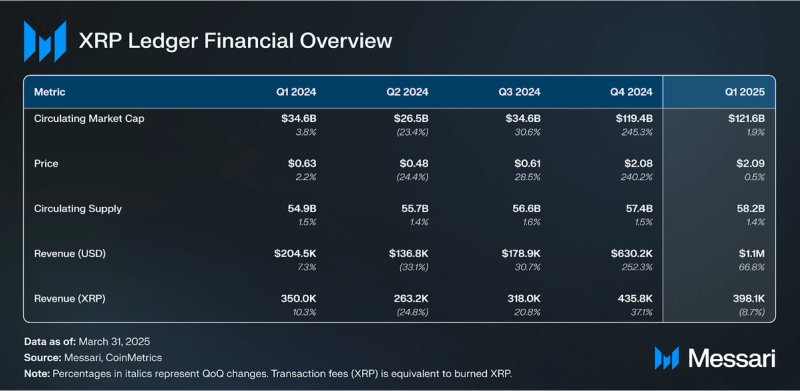The height and width of the screenshot is (391, 800).
Task: Select the Metric column header
Action: [49, 92]
